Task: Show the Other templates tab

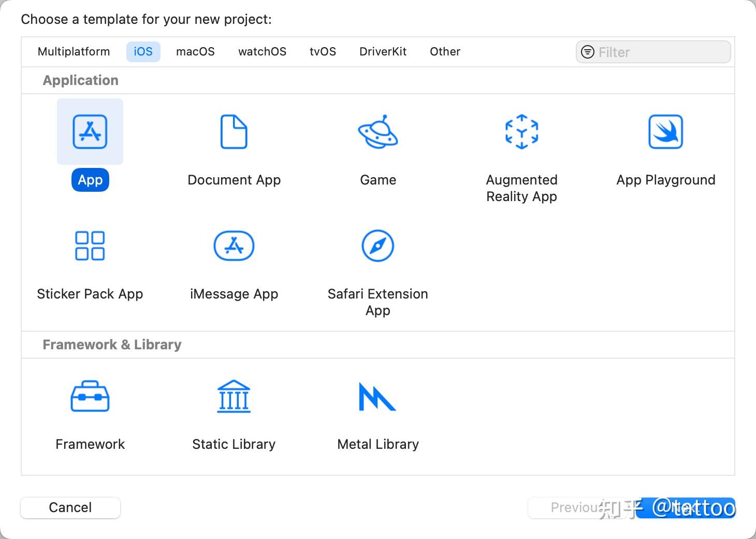Action: point(445,52)
